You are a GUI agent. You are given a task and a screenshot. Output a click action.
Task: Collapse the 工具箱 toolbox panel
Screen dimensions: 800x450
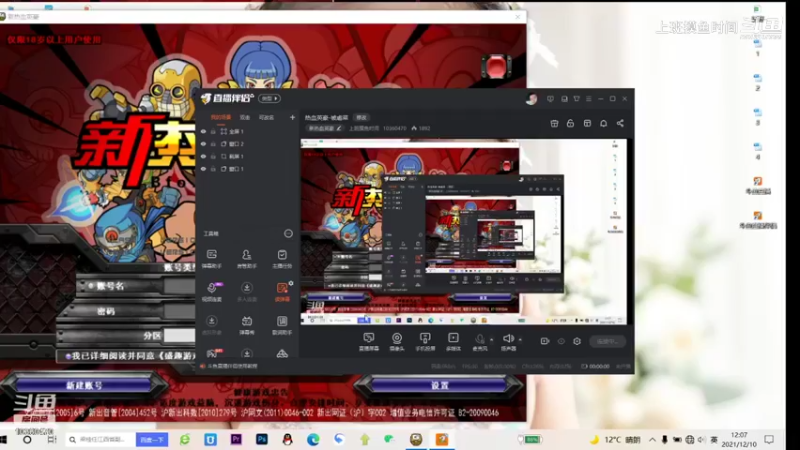(x=288, y=233)
